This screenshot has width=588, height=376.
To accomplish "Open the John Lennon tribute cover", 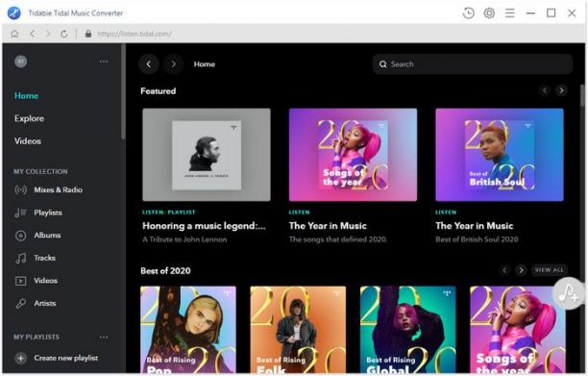I will click(207, 155).
